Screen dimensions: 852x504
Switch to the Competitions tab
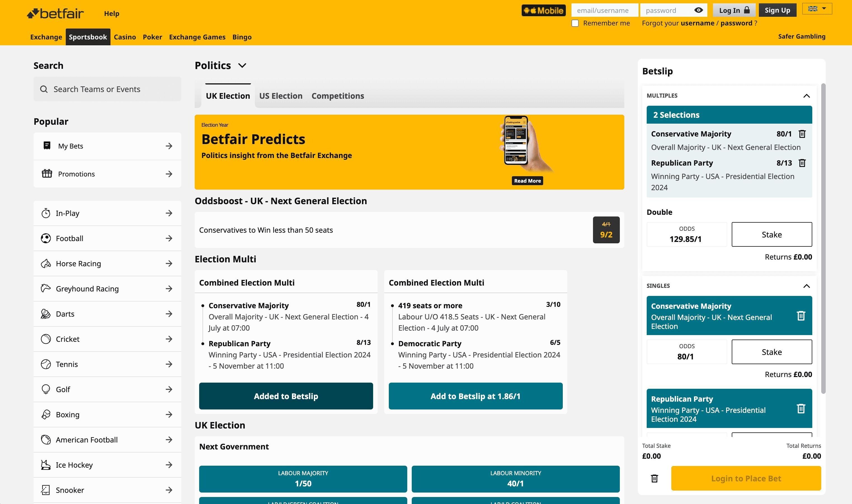pyautogui.click(x=338, y=96)
